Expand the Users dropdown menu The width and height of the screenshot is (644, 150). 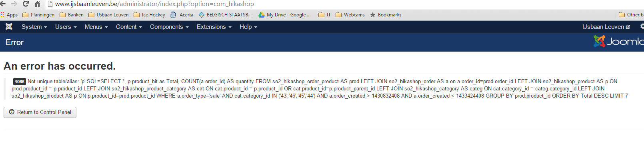click(66, 27)
